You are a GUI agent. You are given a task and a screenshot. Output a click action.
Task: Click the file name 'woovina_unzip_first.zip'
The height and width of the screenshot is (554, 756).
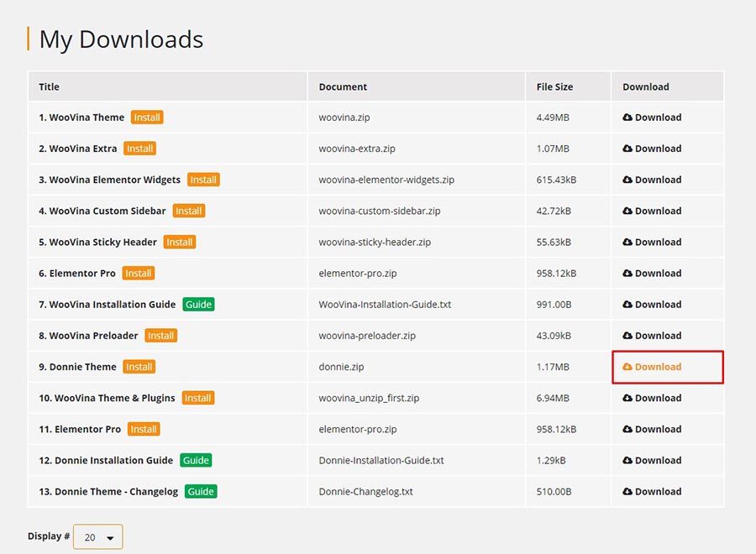point(369,398)
